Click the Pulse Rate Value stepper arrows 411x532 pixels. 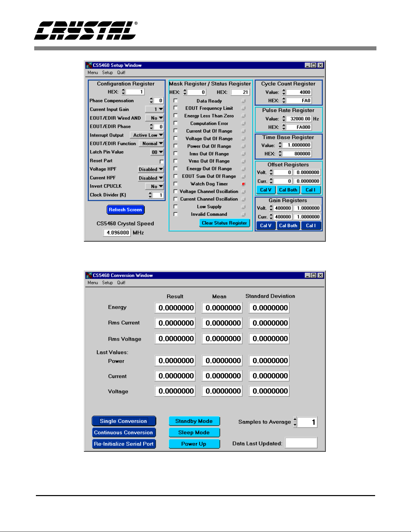tap(284, 119)
